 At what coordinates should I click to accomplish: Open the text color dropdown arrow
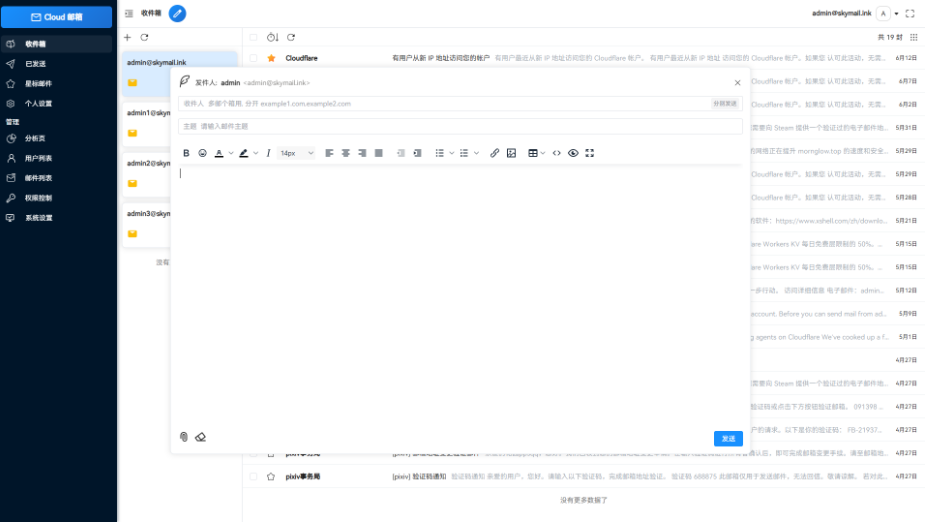(x=233, y=155)
